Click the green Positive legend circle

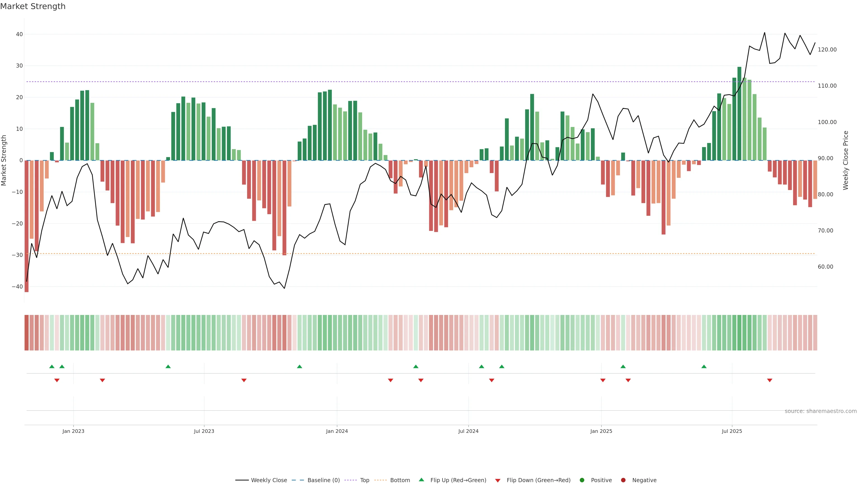pyautogui.click(x=582, y=480)
